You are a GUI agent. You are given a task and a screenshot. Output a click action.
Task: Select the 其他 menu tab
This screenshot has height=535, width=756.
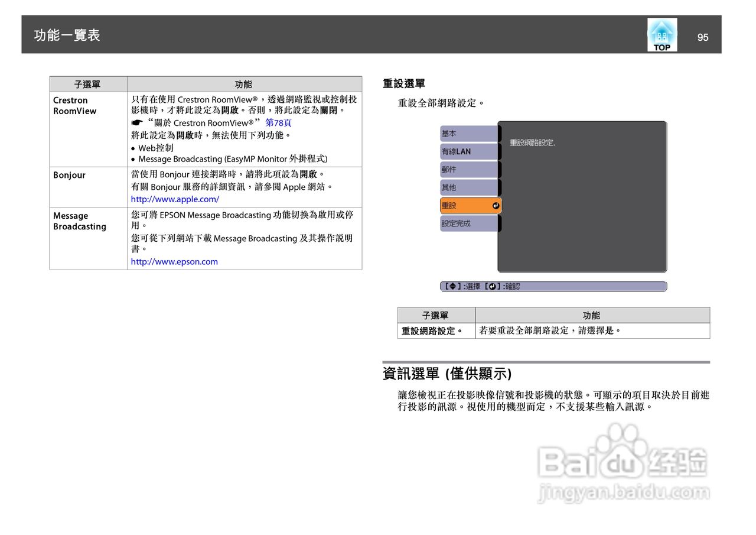(x=470, y=187)
